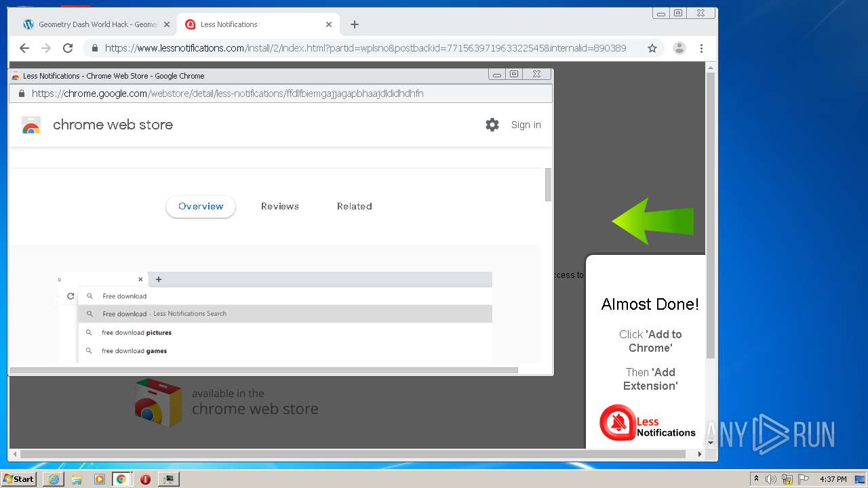Select the Chrome taskbar button
868x488 pixels.
(121, 479)
